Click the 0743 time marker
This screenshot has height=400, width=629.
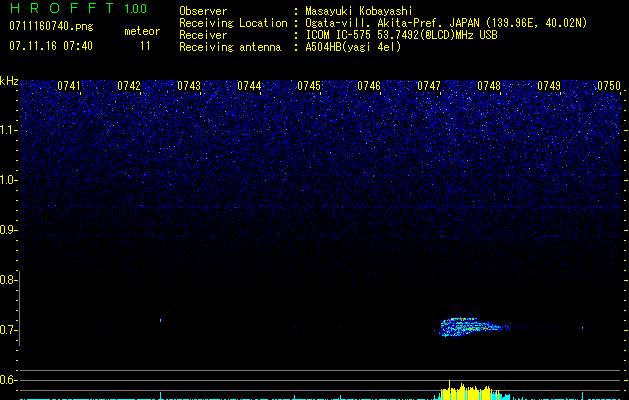pyautogui.click(x=189, y=86)
